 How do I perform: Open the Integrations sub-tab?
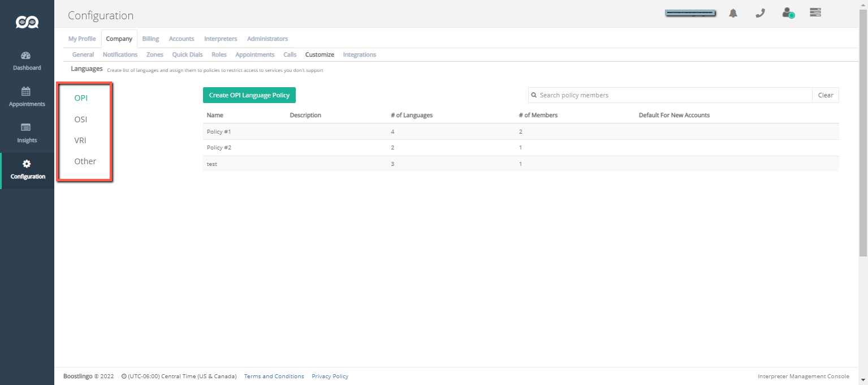pos(359,55)
